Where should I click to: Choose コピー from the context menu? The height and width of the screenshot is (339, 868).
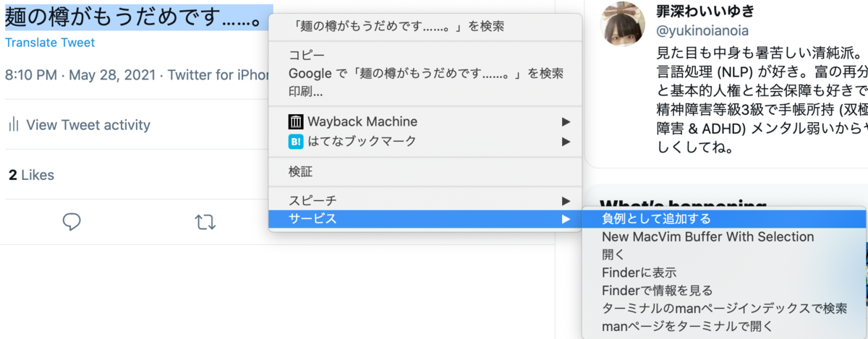[x=425, y=55]
